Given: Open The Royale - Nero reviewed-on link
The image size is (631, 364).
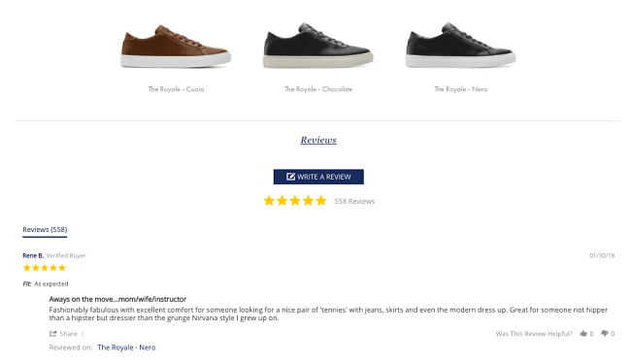Looking at the screenshot, I should (126, 347).
